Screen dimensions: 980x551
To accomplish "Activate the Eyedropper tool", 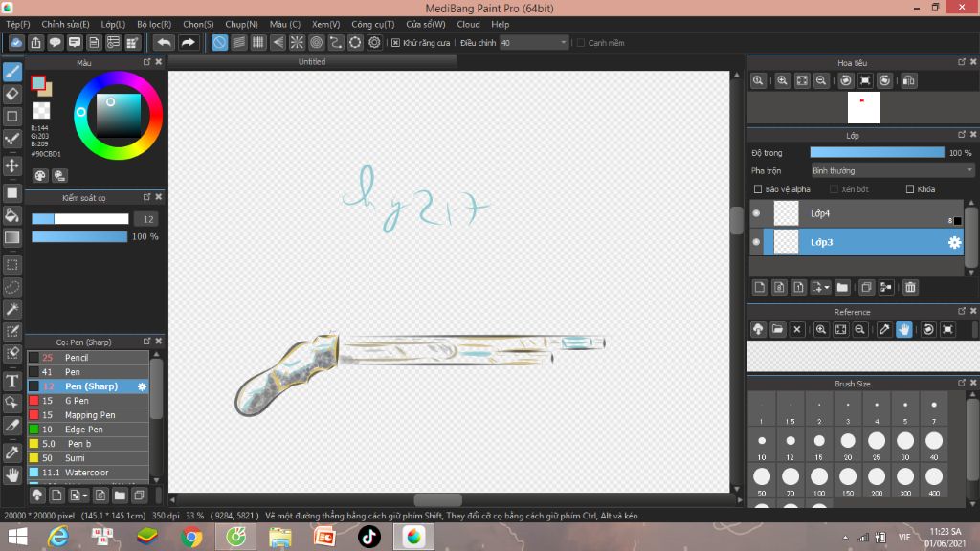I will 12,452.
